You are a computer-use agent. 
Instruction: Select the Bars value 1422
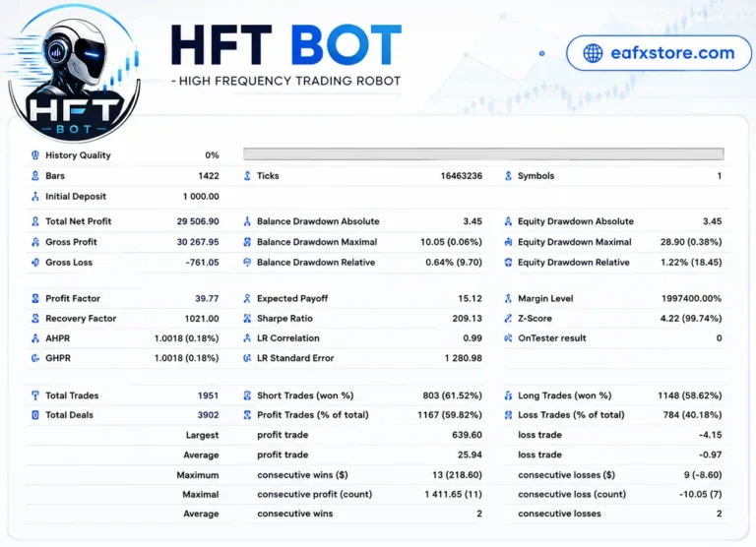pyautogui.click(x=209, y=176)
